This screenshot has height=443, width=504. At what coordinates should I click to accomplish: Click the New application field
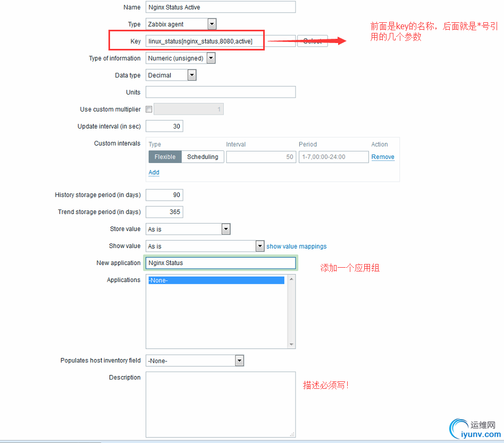(x=221, y=263)
